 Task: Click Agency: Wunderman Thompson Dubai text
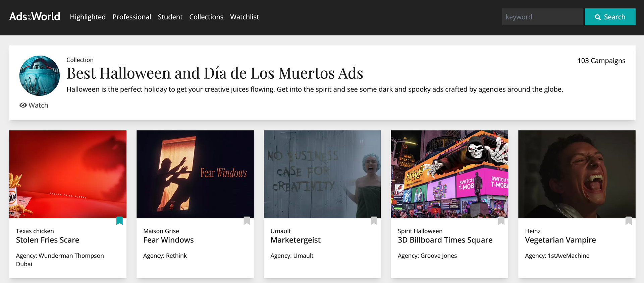pyautogui.click(x=60, y=260)
